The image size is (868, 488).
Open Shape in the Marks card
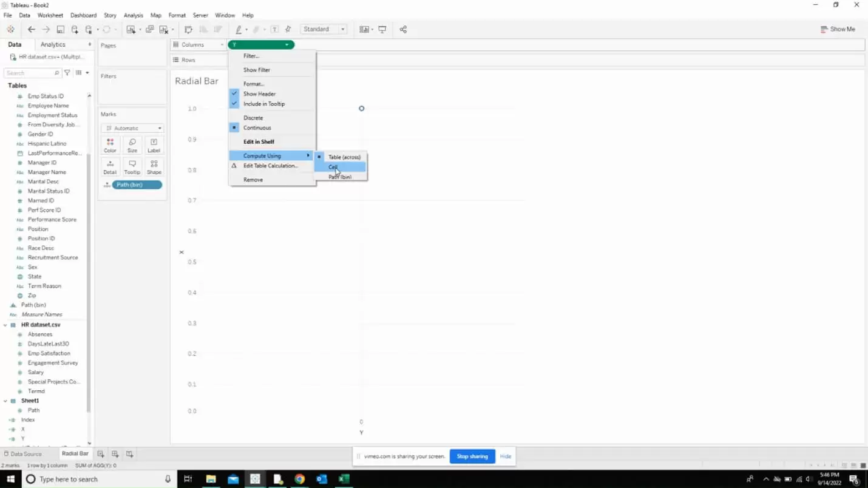[154, 167]
